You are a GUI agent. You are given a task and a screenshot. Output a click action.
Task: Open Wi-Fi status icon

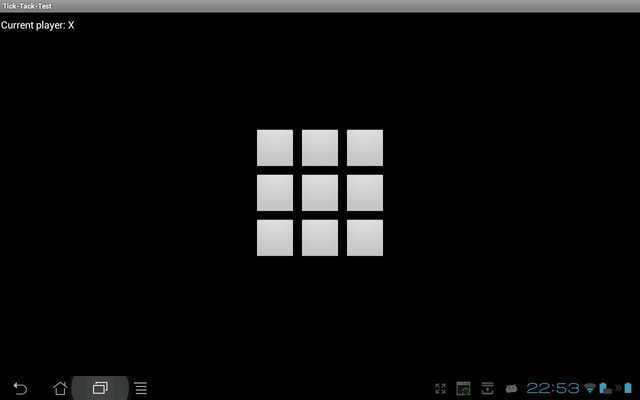coord(590,388)
